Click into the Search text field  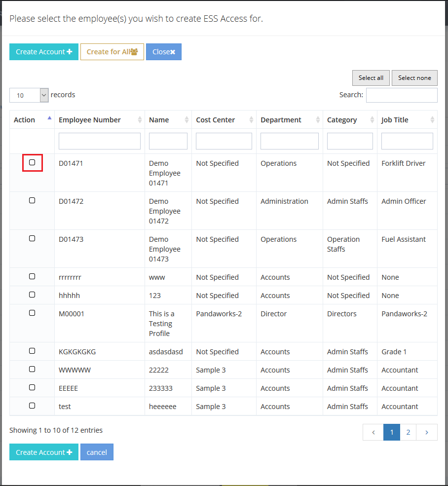(x=402, y=95)
